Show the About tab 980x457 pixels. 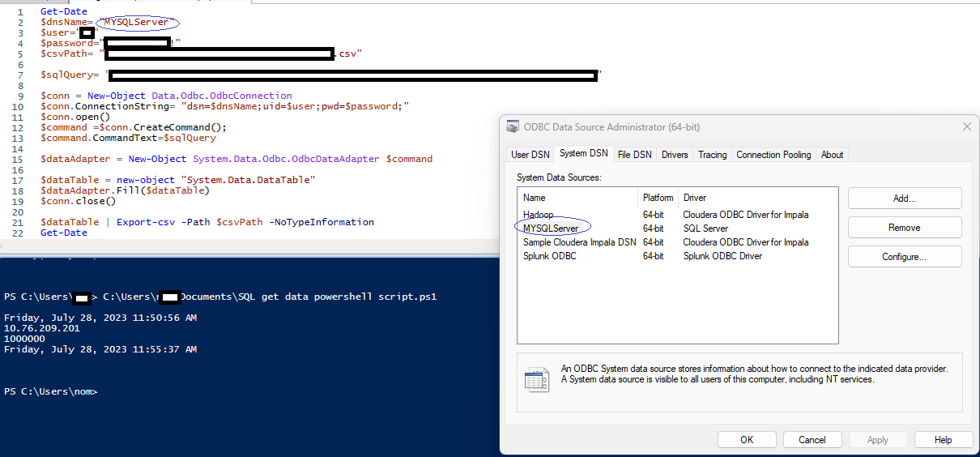click(832, 155)
